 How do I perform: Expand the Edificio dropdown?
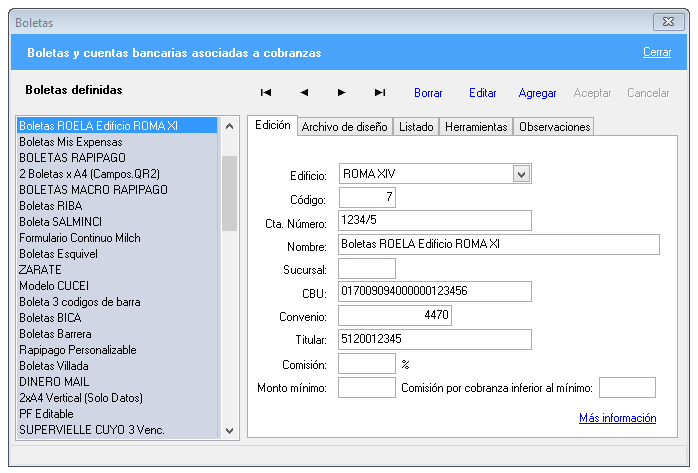click(x=520, y=174)
